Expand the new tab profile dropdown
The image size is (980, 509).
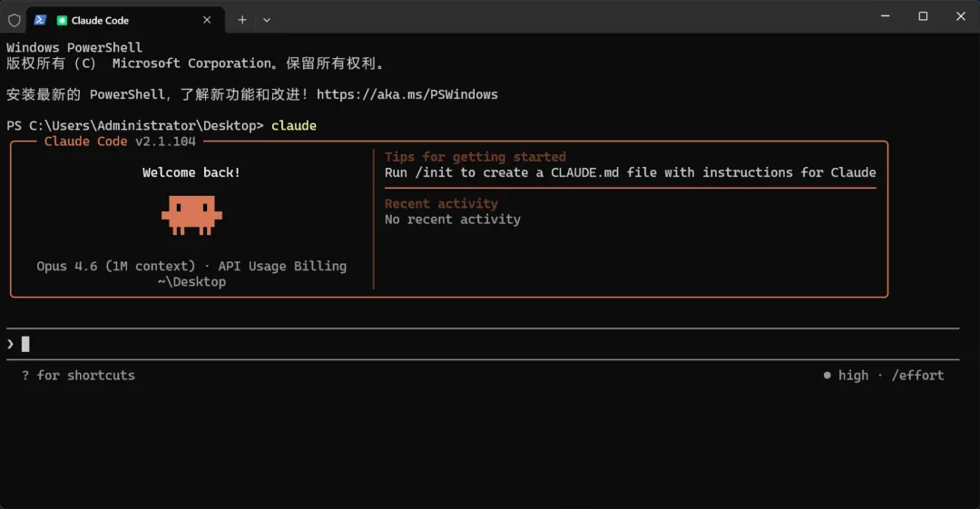click(267, 20)
